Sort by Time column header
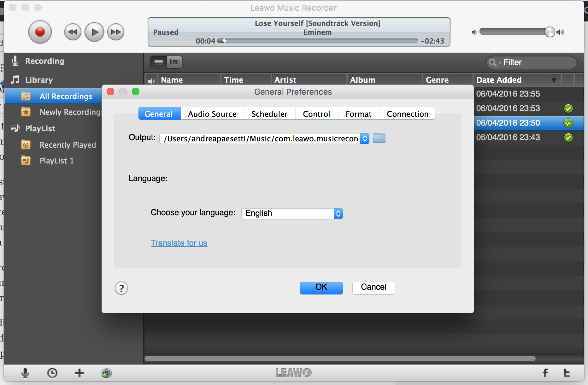The height and width of the screenshot is (385, 588). 246,80
